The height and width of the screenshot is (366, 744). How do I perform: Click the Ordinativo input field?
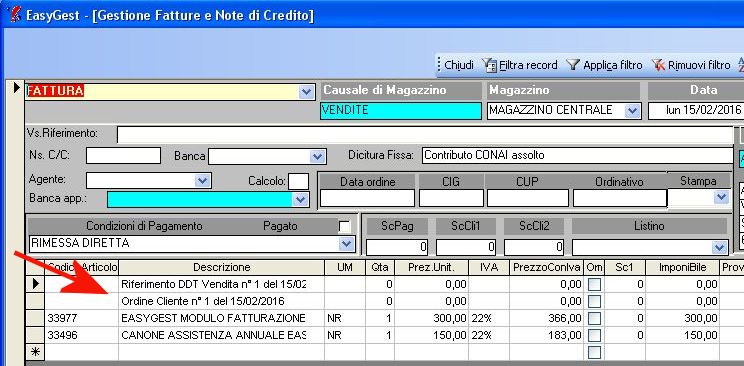click(x=620, y=198)
